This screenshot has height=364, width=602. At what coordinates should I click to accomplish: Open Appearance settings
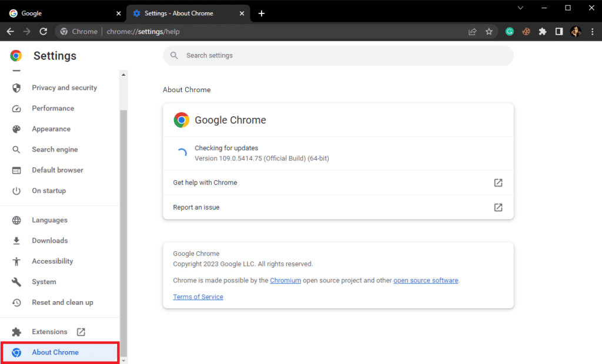(51, 129)
